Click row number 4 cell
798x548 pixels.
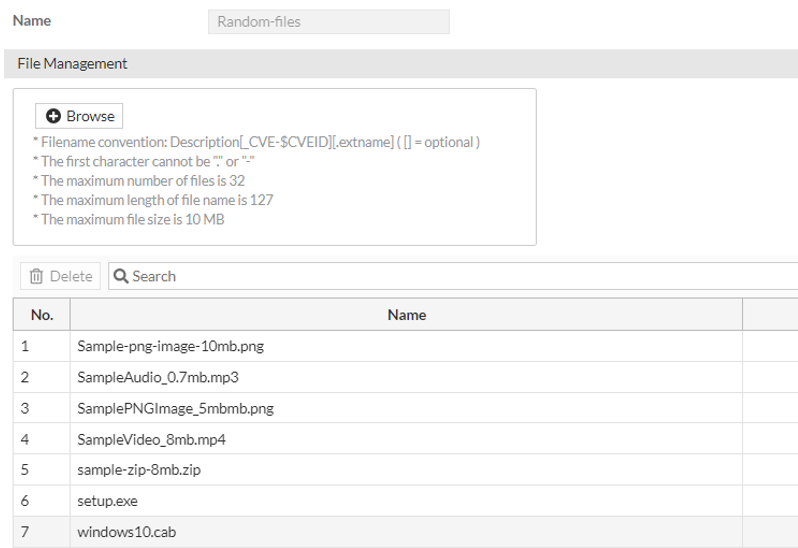coord(25,439)
